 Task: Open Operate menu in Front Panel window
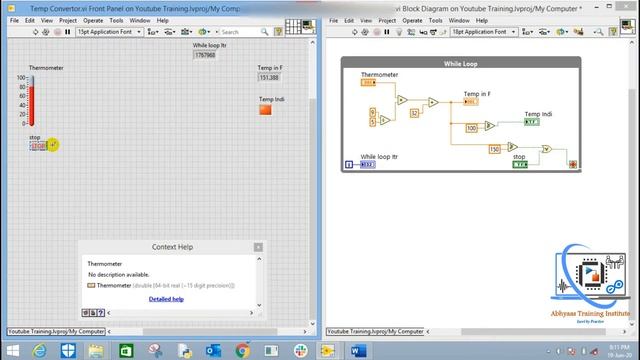coord(93,20)
